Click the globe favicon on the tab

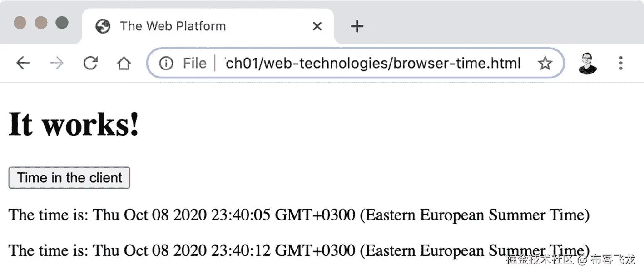103,26
